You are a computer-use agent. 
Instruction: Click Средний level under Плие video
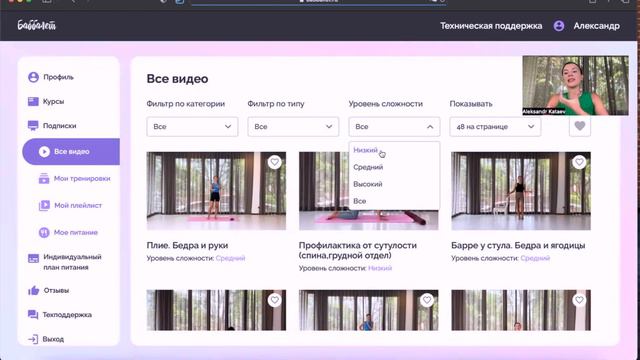pos(230,258)
